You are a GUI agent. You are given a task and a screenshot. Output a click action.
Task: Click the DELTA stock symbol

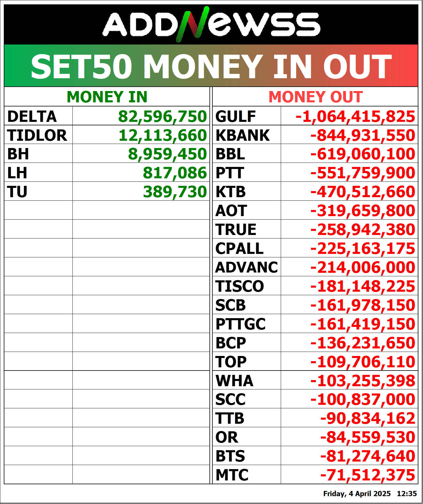point(32,116)
